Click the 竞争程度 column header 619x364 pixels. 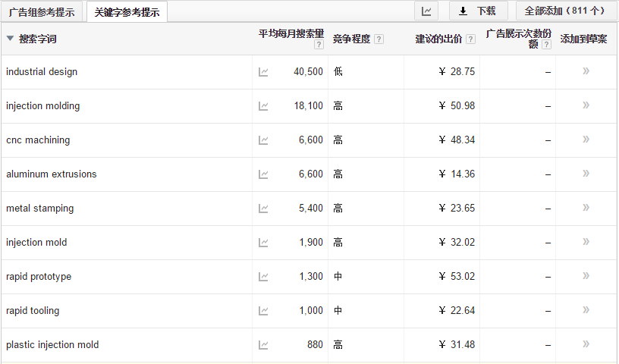pos(351,39)
